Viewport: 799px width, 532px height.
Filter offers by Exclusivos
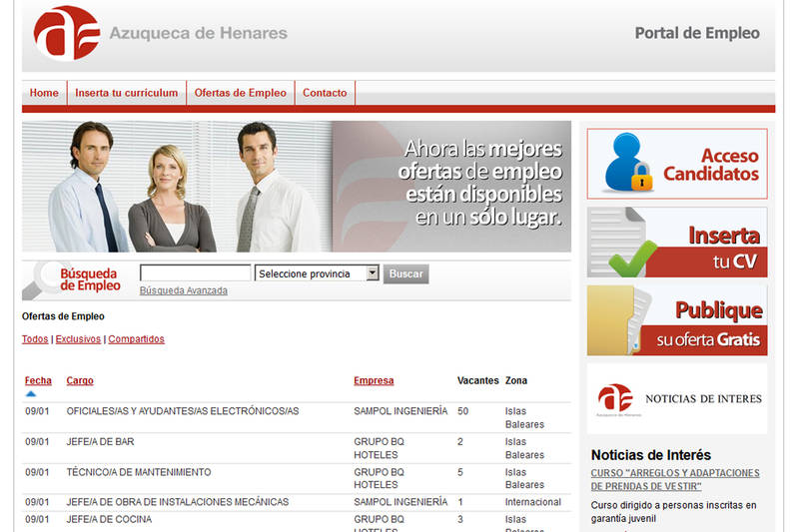78,339
